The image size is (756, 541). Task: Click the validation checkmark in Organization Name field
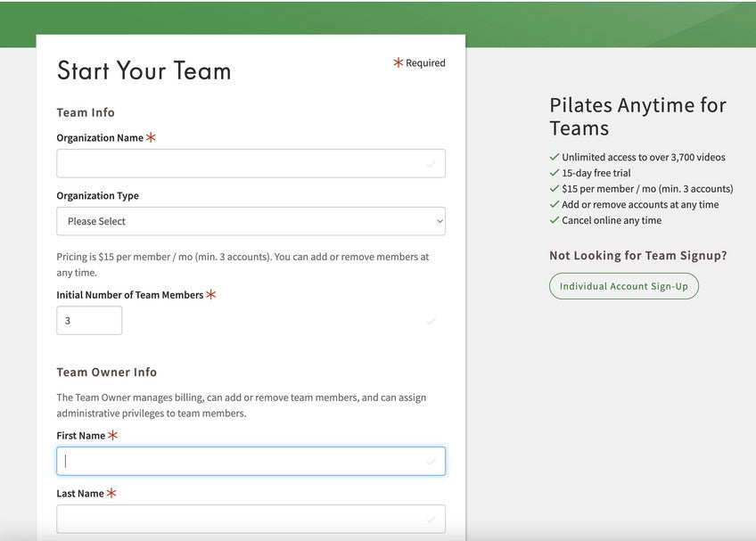pyautogui.click(x=431, y=164)
